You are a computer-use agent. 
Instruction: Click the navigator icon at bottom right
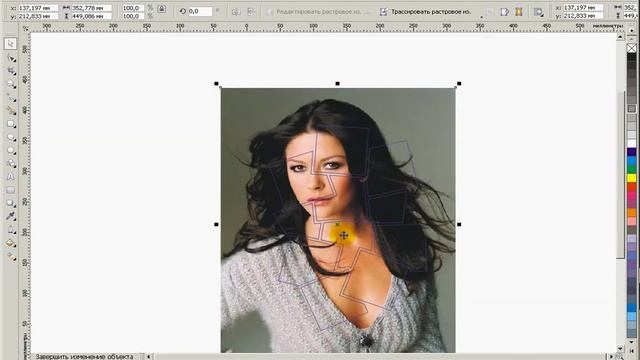(x=620, y=357)
